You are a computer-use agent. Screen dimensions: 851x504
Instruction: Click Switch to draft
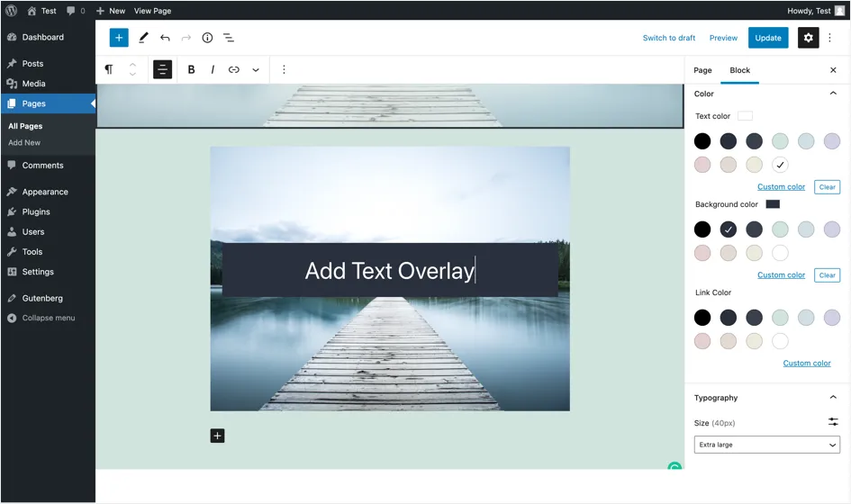668,38
